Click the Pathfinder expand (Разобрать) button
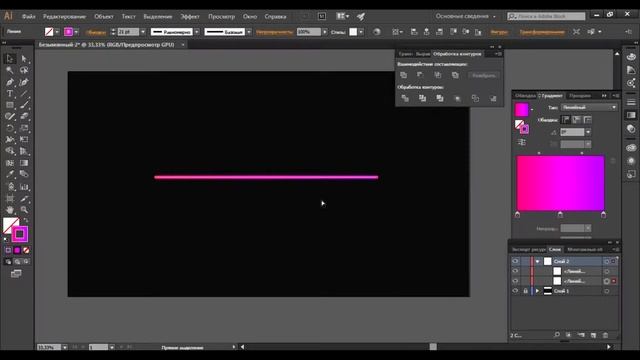 tap(483, 76)
